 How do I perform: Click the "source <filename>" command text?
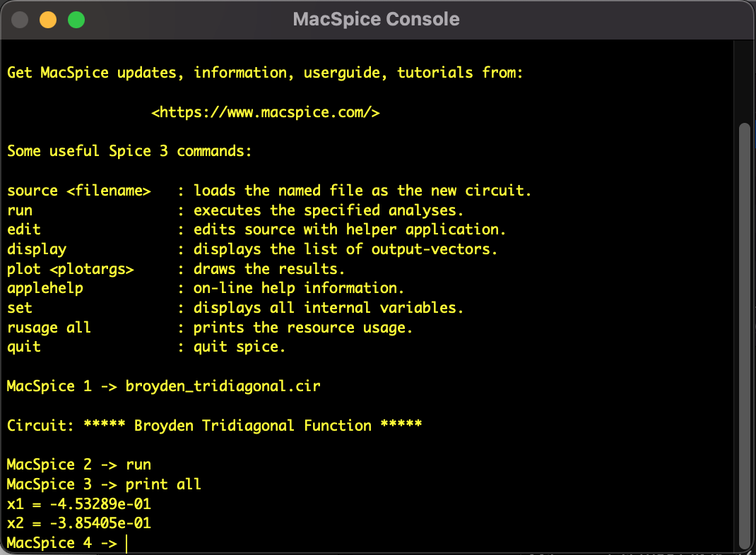79,191
